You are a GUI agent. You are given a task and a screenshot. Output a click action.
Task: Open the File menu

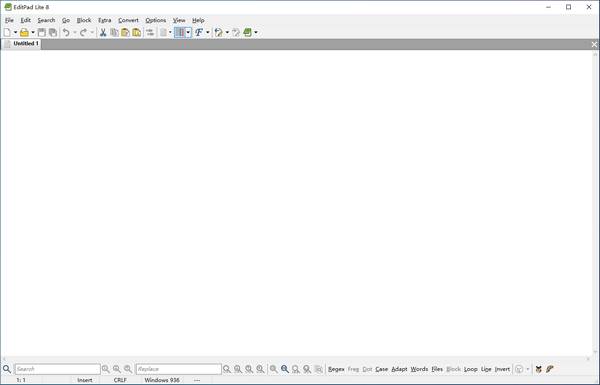pyautogui.click(x=9, y=20)
